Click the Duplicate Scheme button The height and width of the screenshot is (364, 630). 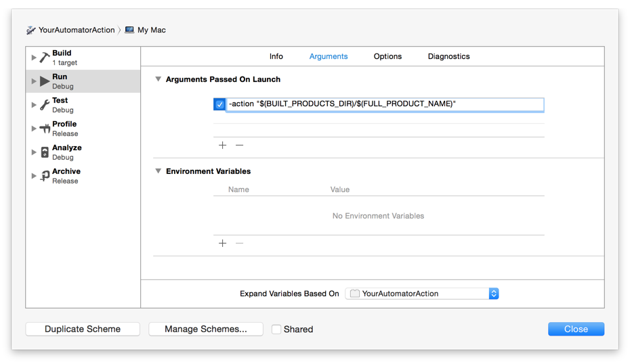pyautogui.click(x=83, y=329)
